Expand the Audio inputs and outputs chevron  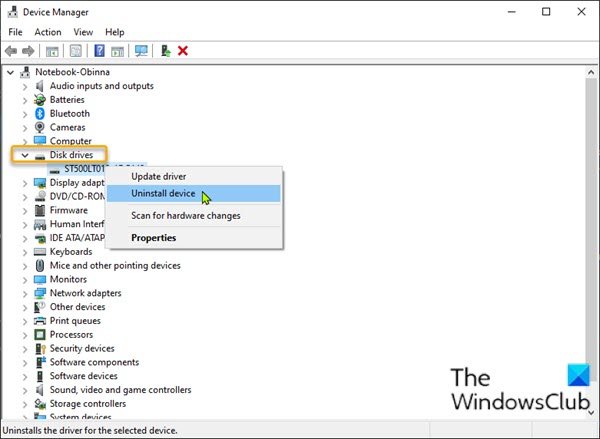tap(25, 86)
